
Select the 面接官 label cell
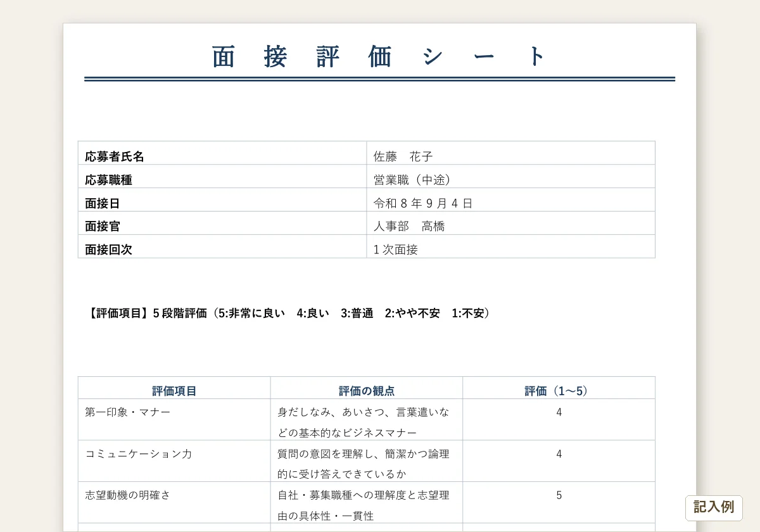(x=222, y=224)
